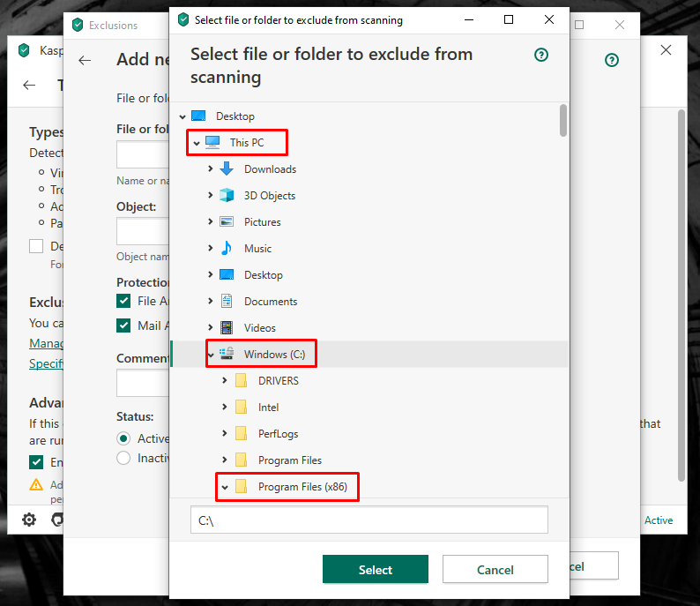Open the Specify link in Kaspersky window
The width and height of the screenshot is (700, 606).
coord(46,363)
